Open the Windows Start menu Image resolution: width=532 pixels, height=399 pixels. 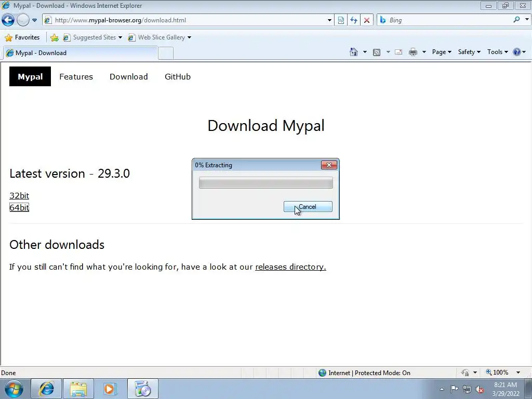[x=14, y=389]
